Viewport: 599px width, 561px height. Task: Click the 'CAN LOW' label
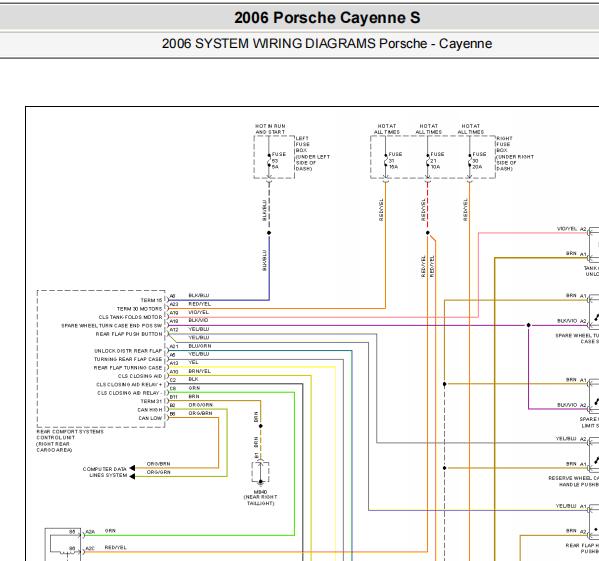pos(150,418)
